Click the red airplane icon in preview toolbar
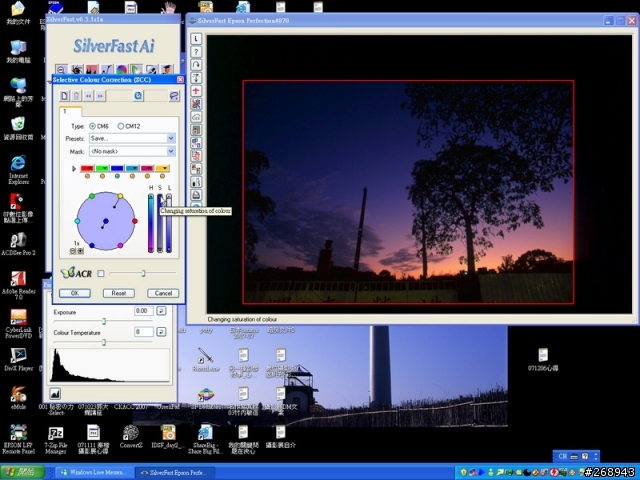The height and width of the screenshot is (480, 640). coord(196,91)
